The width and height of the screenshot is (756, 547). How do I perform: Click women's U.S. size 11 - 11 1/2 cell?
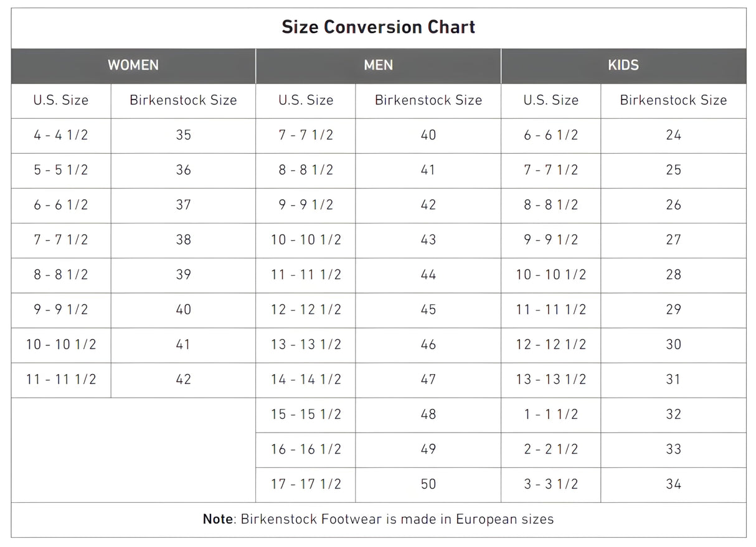tap(61, 379)
